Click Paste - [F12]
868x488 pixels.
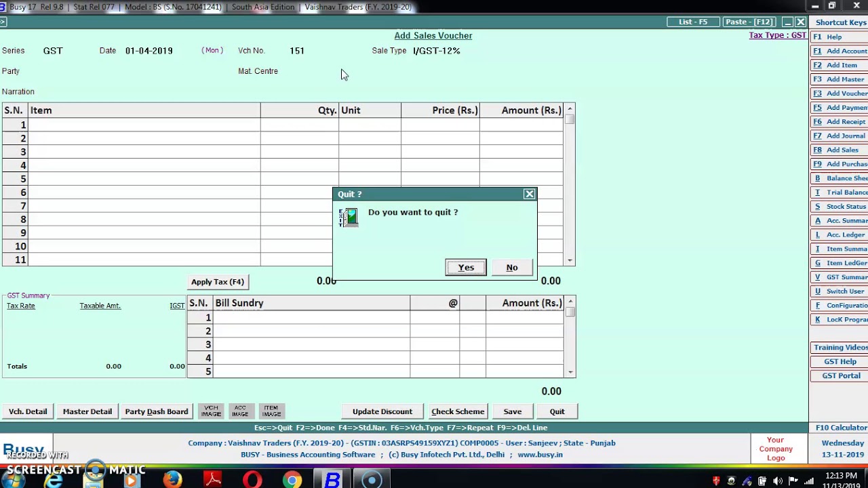click(x=749, y=22)
